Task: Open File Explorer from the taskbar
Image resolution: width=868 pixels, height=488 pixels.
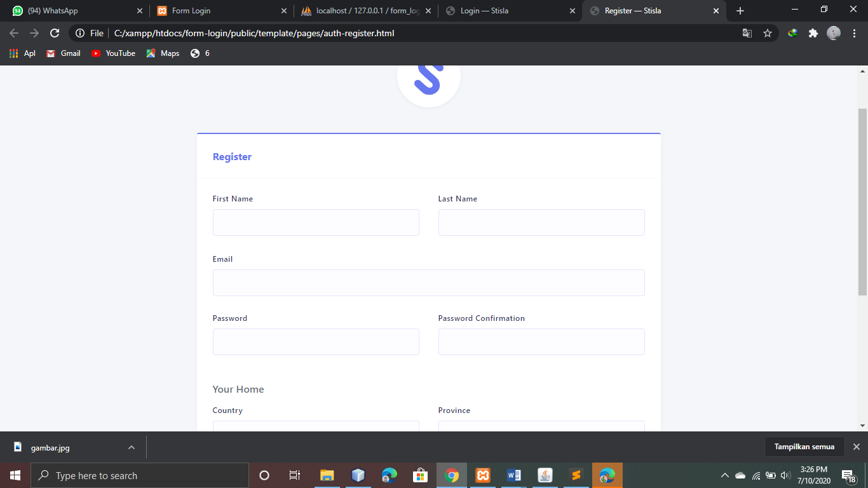Action: pos(327,475)
